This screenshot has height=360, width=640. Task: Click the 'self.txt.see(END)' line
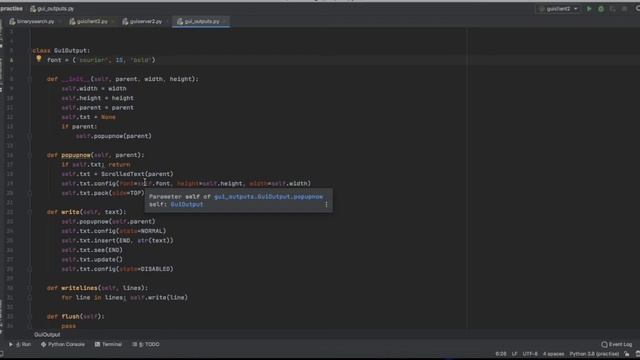coord(92,250)
